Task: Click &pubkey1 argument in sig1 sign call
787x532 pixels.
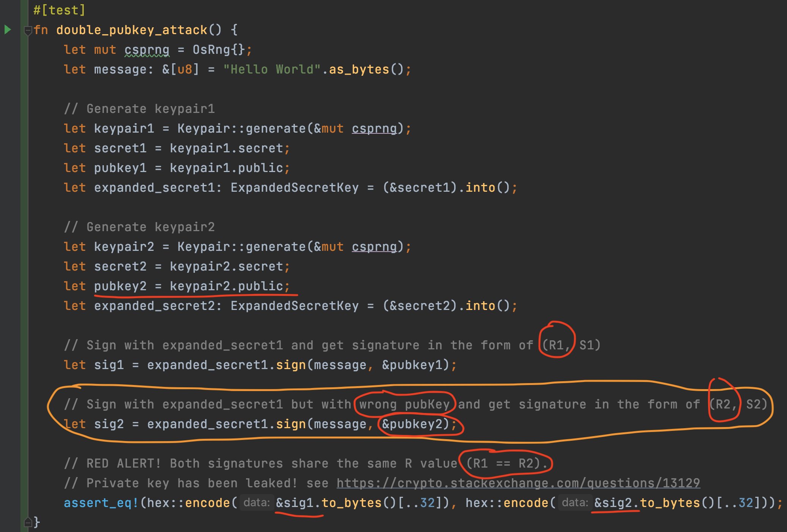Action: coord(412,365)
